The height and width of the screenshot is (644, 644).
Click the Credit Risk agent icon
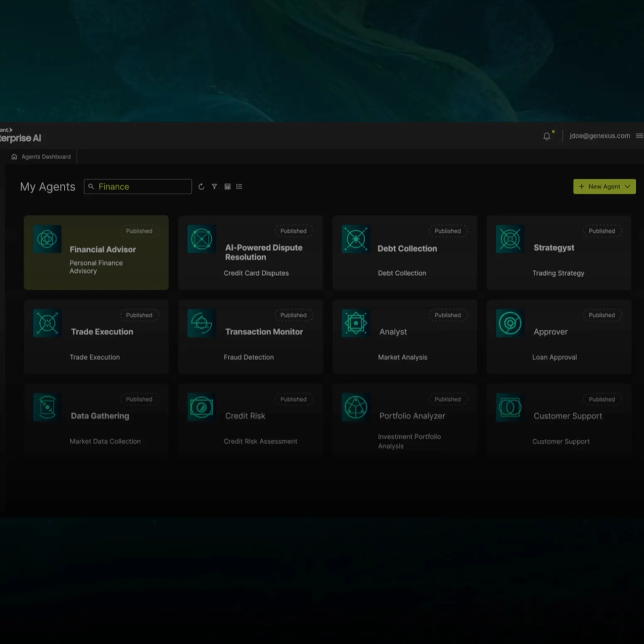click(201, 407)
